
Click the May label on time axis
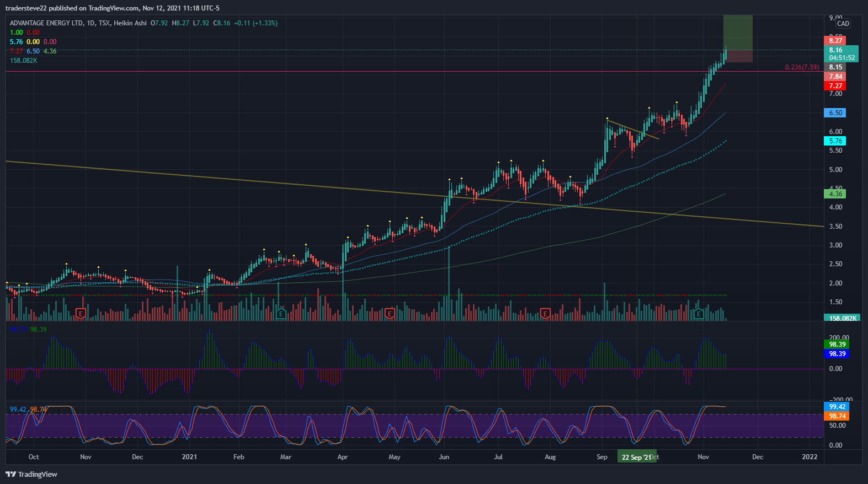coord(394,457)
